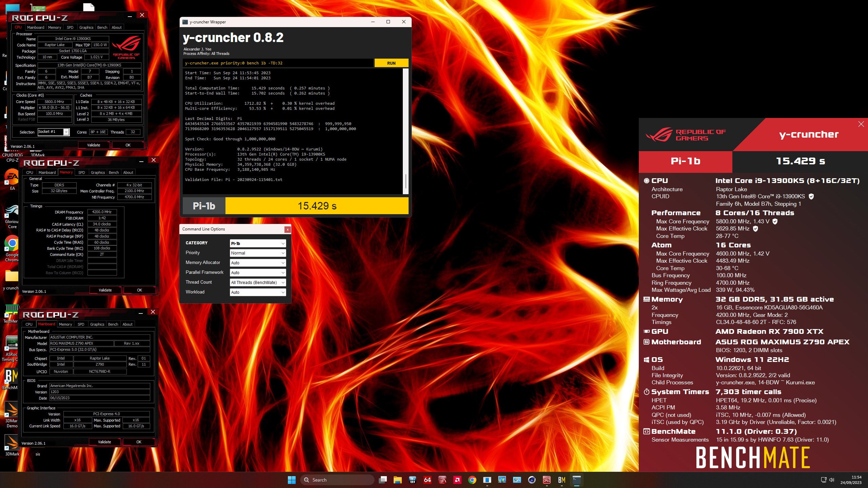Switch to ROG CPU-Z taskbar icon
This screenshot has width=868, height=488.
coord(547,480)
